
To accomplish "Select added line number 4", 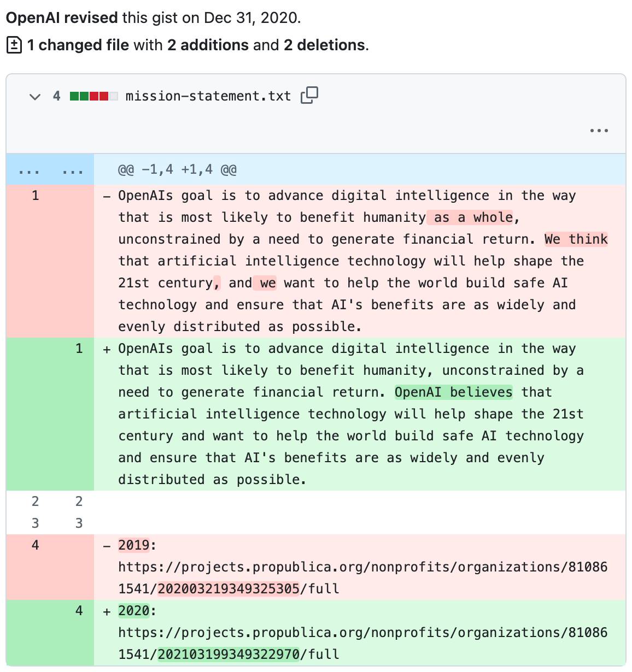I will (x=79, y=611).
